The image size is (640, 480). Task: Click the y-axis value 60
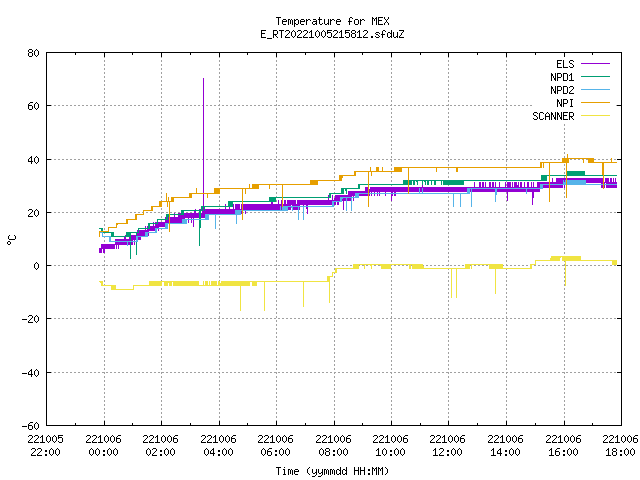[x=33, y=106]
